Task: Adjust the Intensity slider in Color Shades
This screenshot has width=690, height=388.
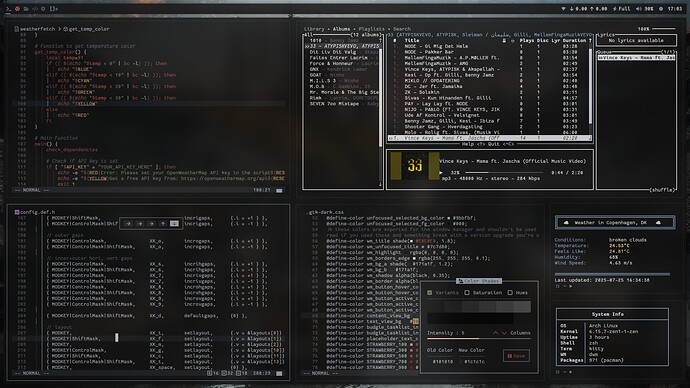Action: 479,339
